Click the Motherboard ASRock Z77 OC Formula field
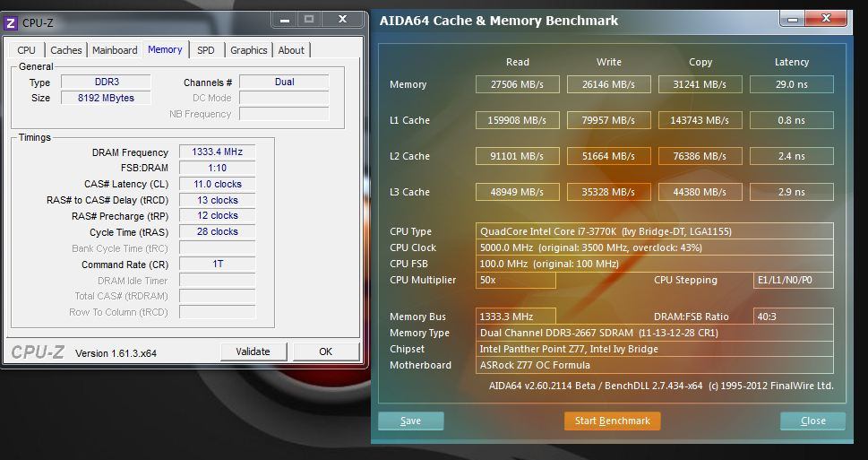Image resolution: width=868 pixels, height=460 pixels. [654, 365]
